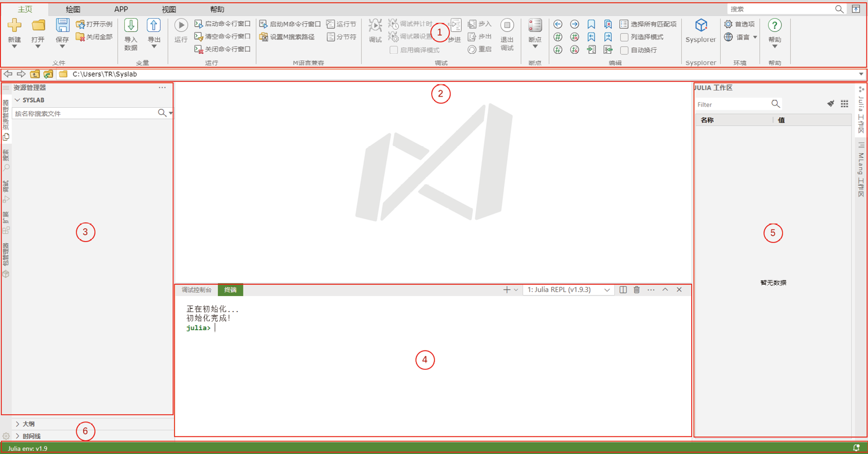Click the parent folder icon in path bar
This screenshot has height=454, width=868.
35,74
